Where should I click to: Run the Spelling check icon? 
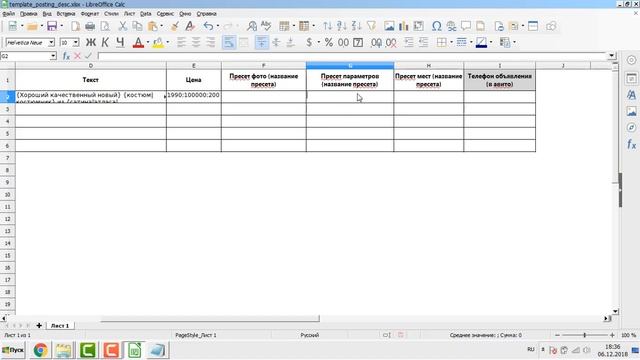tap(266, 26)
